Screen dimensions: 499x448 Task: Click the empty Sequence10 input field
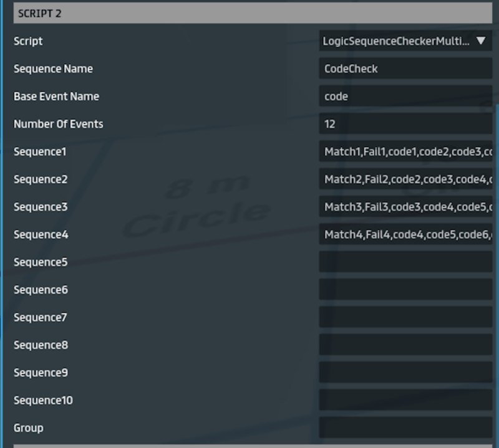(405, 400)
